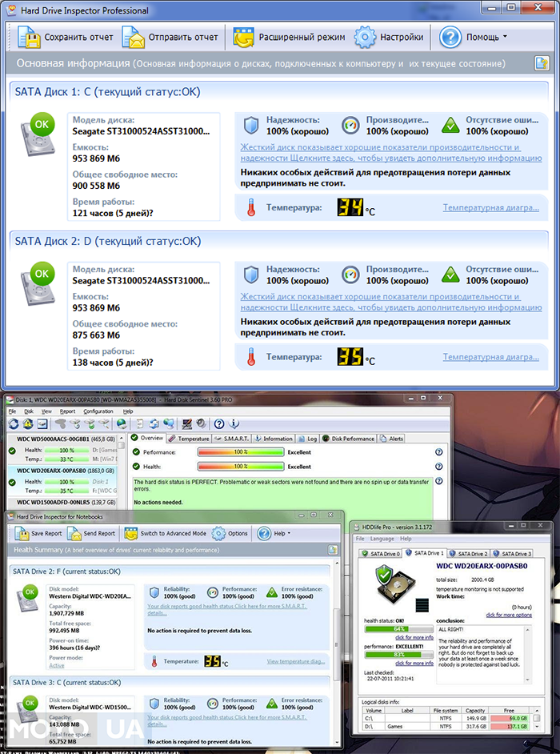Click the Active power mode link
Screen dimensions: 560x754
pos(56,665)
